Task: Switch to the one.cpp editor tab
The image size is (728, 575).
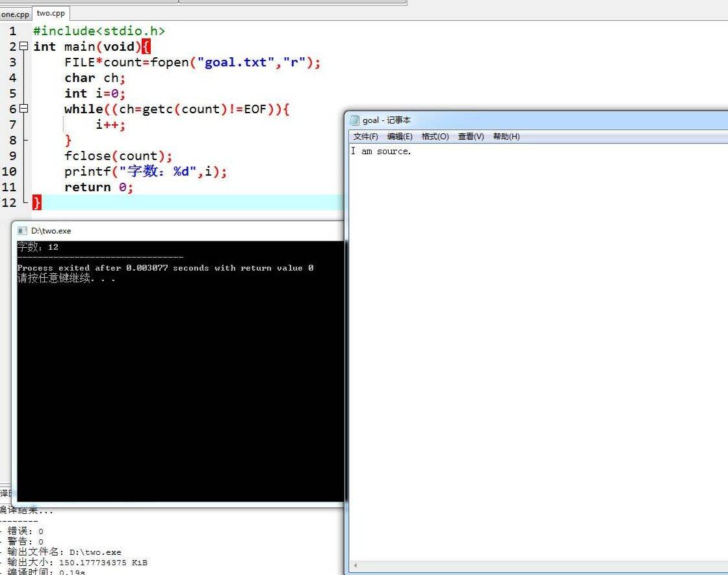Action: 15,14
